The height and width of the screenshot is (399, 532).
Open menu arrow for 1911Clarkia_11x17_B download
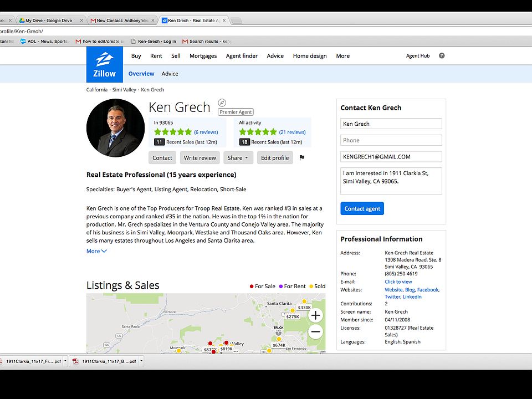(x=141, y=361)
